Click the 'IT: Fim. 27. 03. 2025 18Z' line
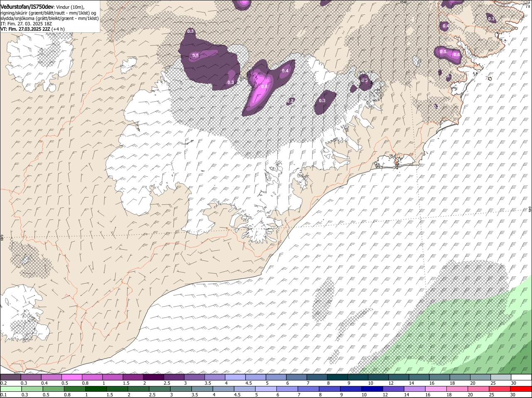 26,24
